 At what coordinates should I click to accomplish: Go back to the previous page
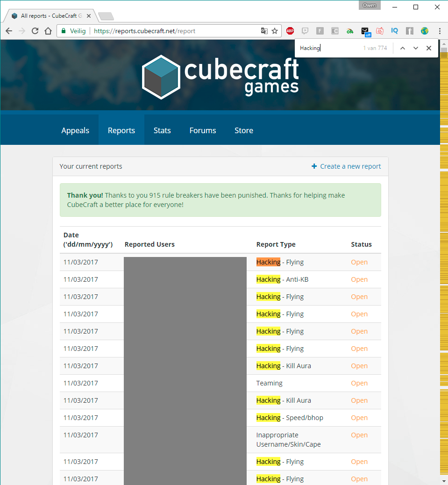pos(9,31)
